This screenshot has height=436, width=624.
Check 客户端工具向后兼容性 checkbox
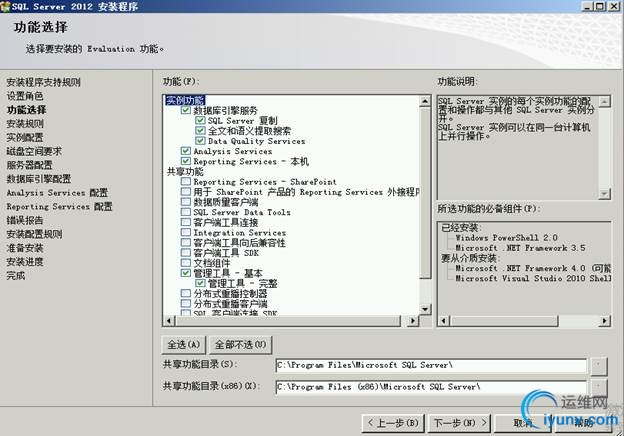click(x=185, y=242)
